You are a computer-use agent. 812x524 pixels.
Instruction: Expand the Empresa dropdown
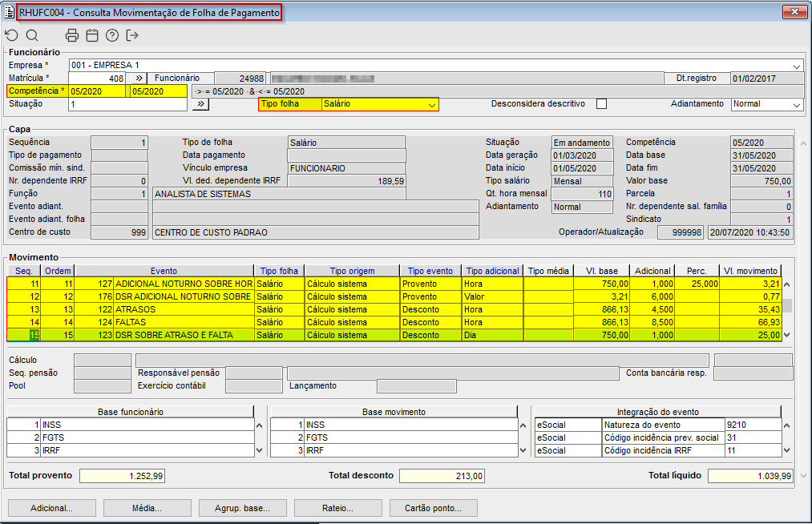[x=797, y=66]
